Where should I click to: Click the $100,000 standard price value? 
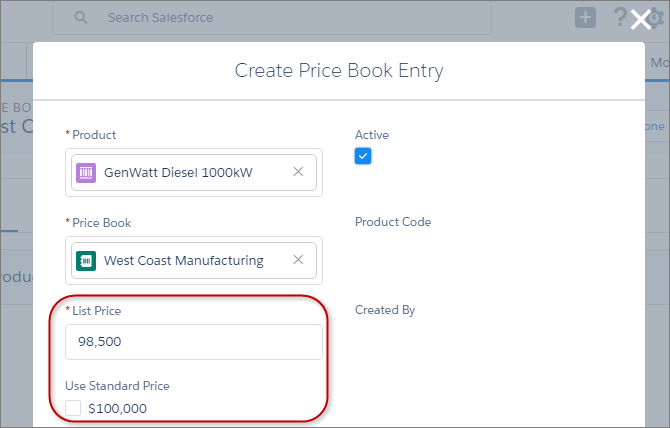pos(118,409)
